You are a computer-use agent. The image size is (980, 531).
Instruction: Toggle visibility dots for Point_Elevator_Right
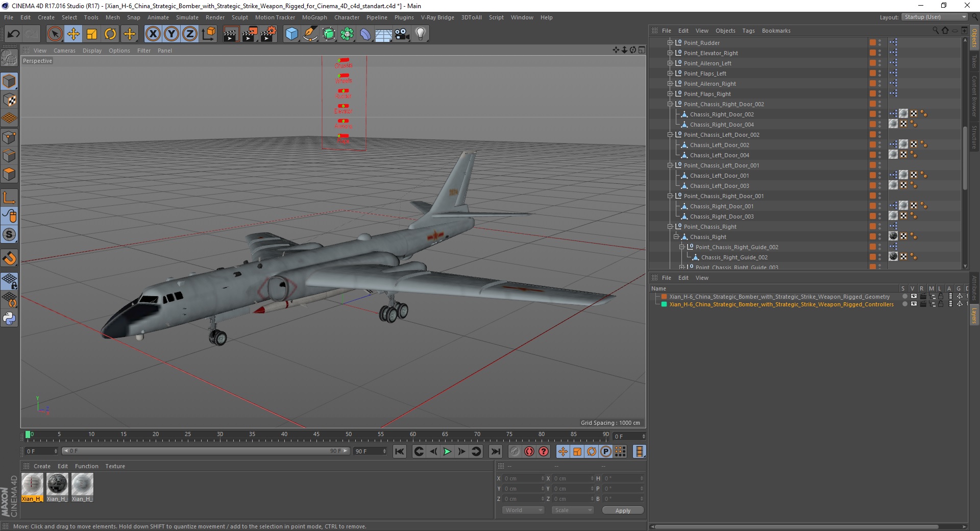(879, 53)
